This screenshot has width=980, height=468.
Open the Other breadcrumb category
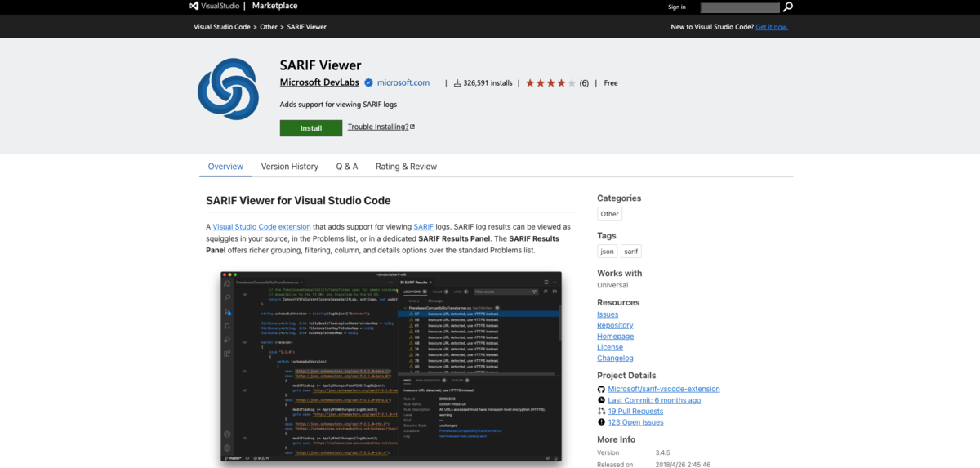[x=269, y=26]
